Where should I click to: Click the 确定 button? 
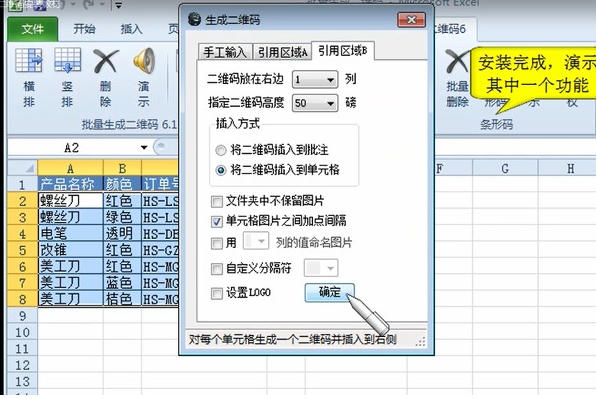(330, 292)
